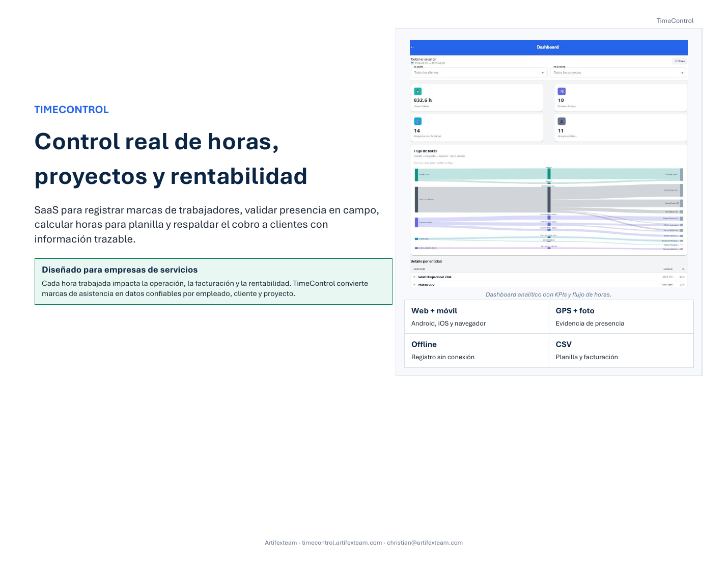Click the Detalle por entidad heading
Screen dimensions: 728x563
click(427, 261)
